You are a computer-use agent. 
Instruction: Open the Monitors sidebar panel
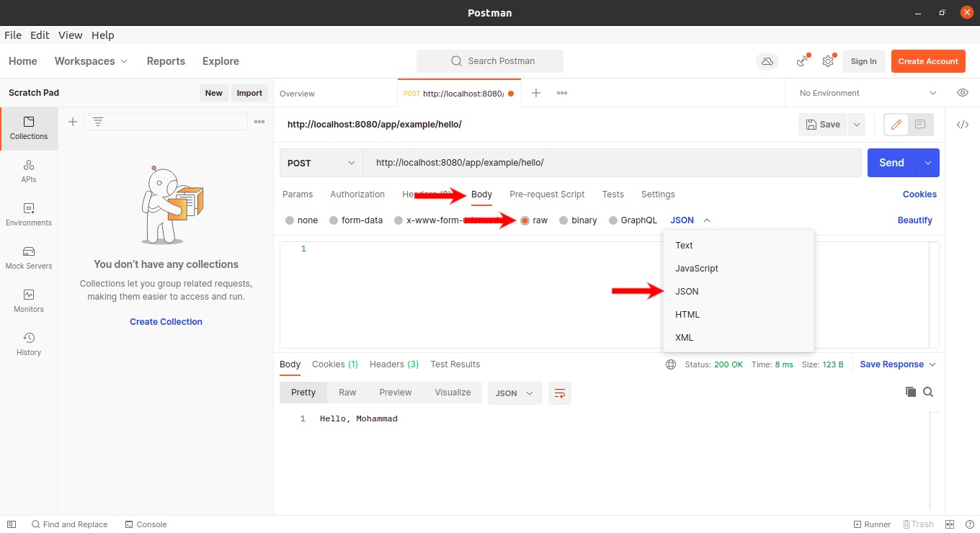(29, 301)
